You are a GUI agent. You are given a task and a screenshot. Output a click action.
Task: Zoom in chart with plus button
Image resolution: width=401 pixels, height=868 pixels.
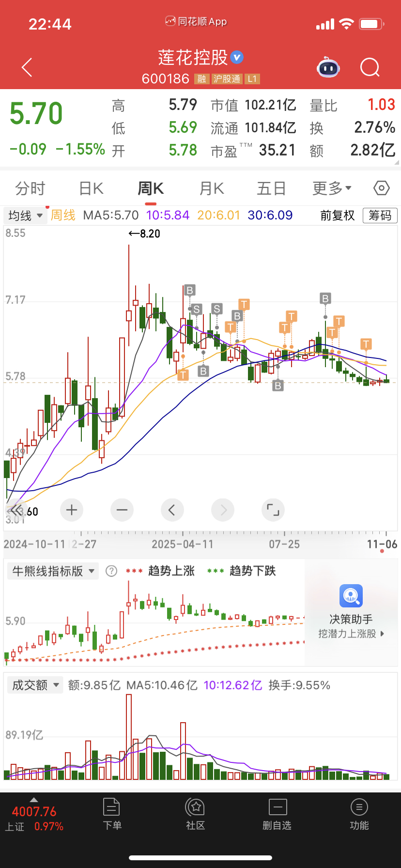click(x=72, y=510)
